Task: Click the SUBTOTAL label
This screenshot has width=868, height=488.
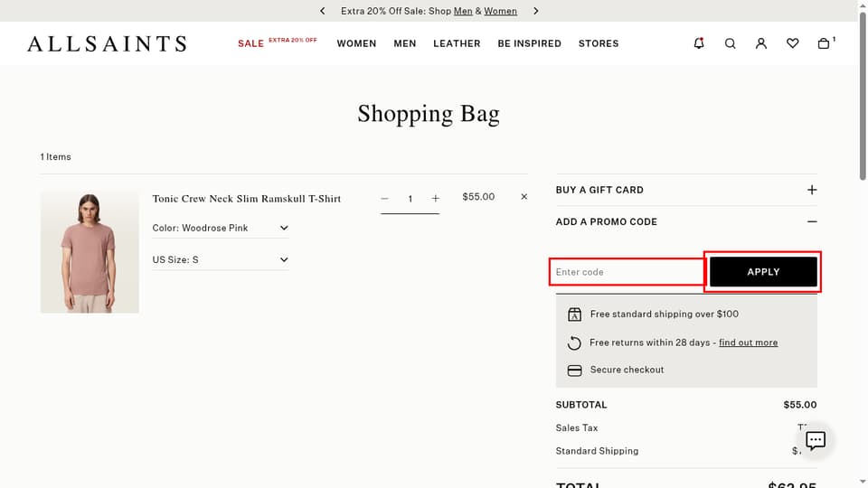Action: click(581, 405)
